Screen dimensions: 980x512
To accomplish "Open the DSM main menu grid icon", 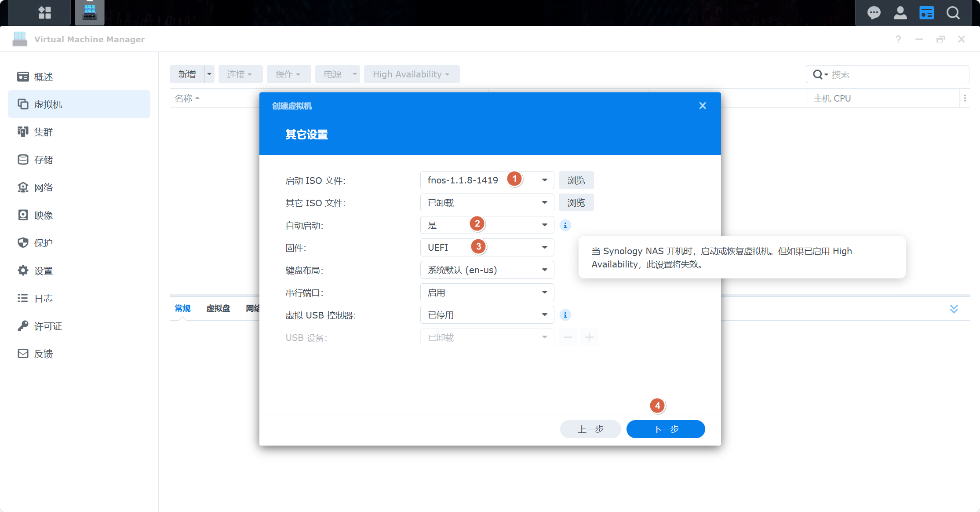I will (x=44, y=13).
